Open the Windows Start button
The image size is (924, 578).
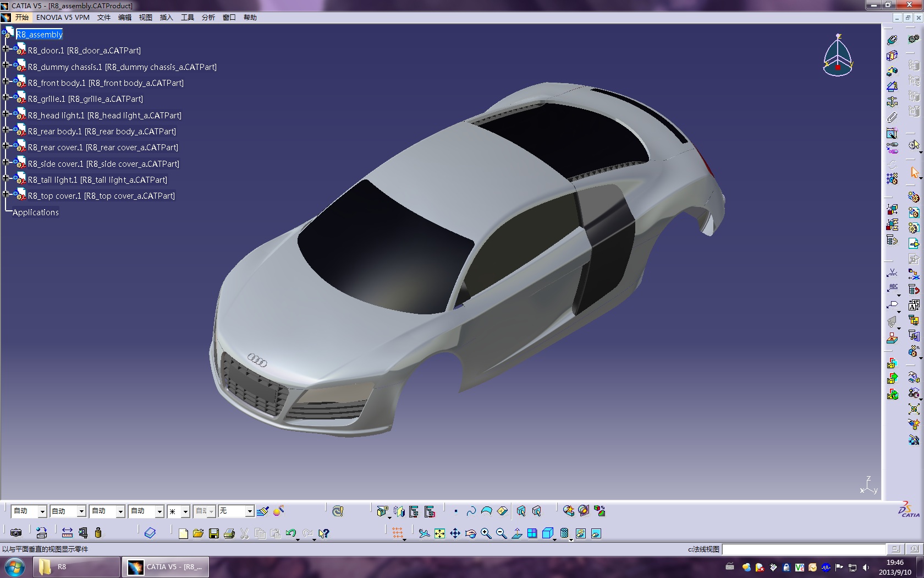click(x=15, y=567)
